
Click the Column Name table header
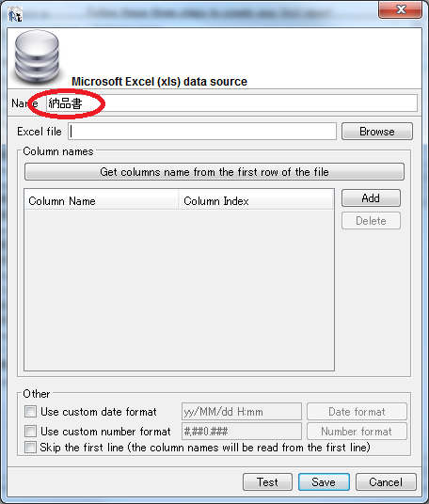tap(102, 201)
